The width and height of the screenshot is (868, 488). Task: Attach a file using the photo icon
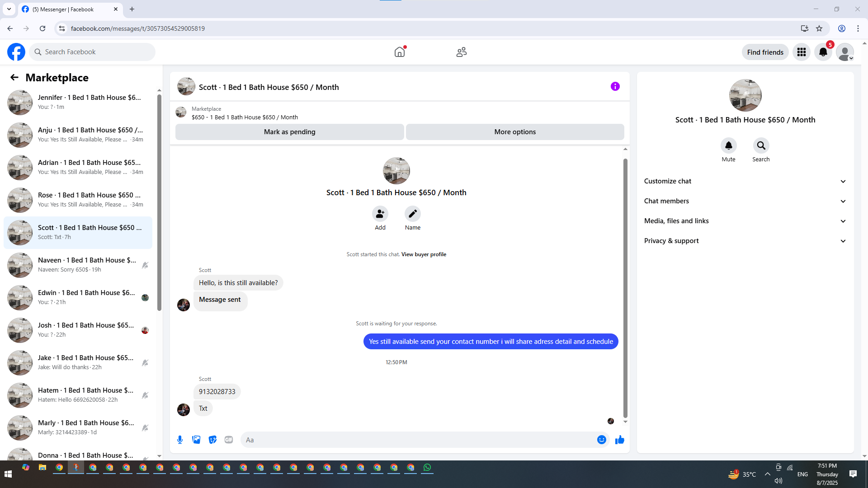click(x=196, y=440)
